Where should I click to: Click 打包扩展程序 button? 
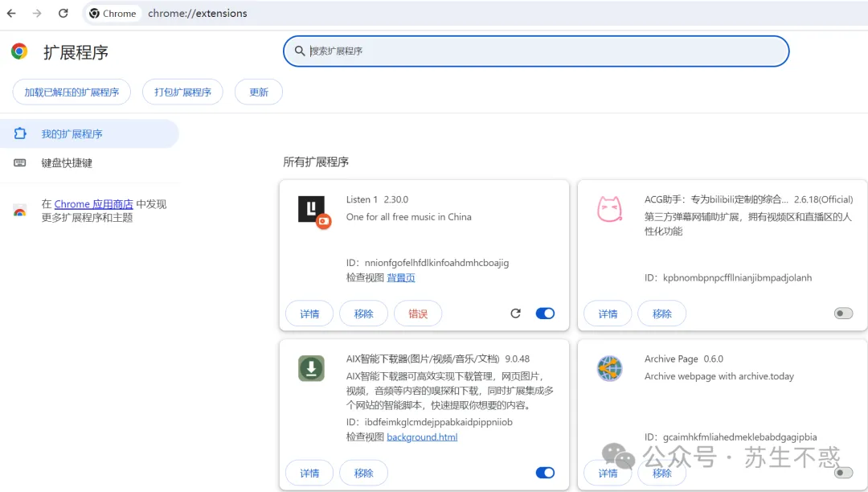click(x=182, y=92)
